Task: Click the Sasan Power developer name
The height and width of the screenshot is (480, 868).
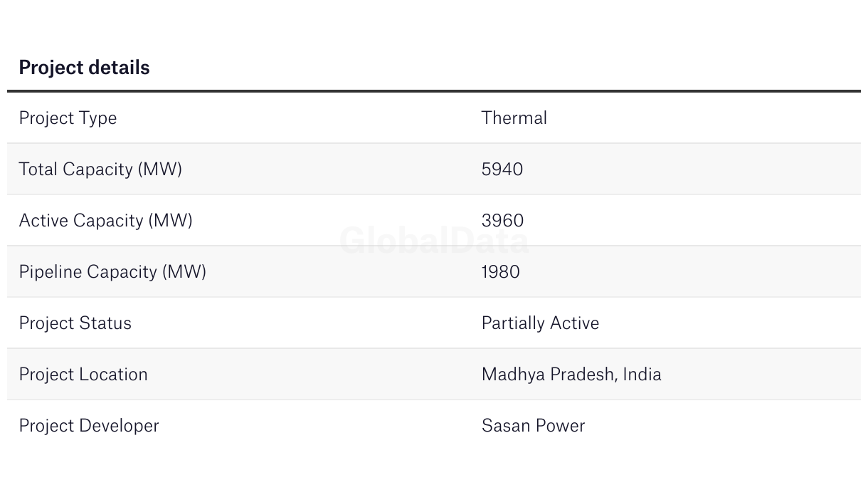Action: [534, 426]
